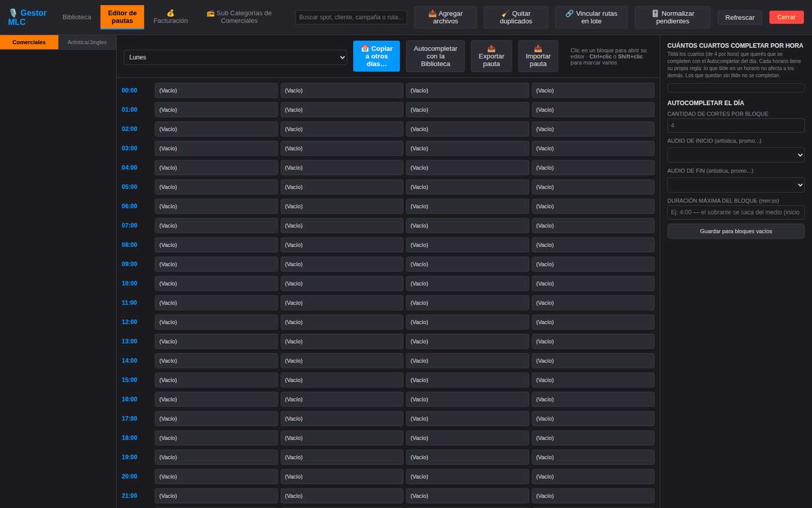Expand the Audio de inicio dropdown
Viewport: 812px width, 508px height.
[x=736, y=155]
